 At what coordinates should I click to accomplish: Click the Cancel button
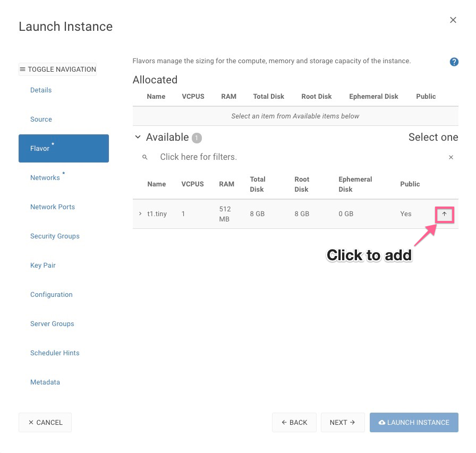point(45,422)
